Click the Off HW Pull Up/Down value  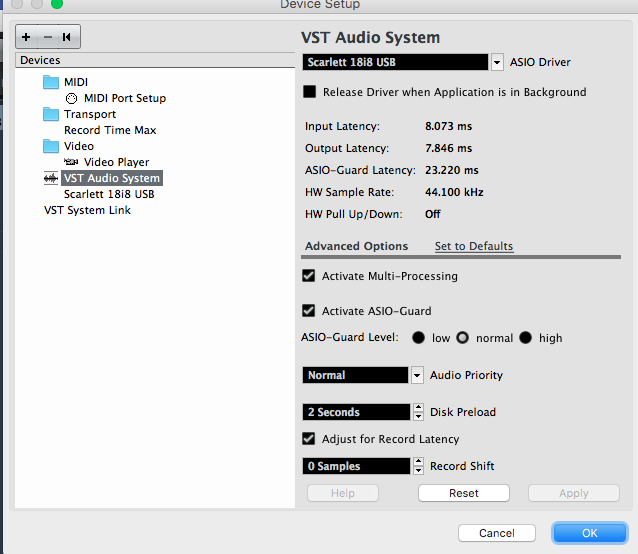[433, 214]
